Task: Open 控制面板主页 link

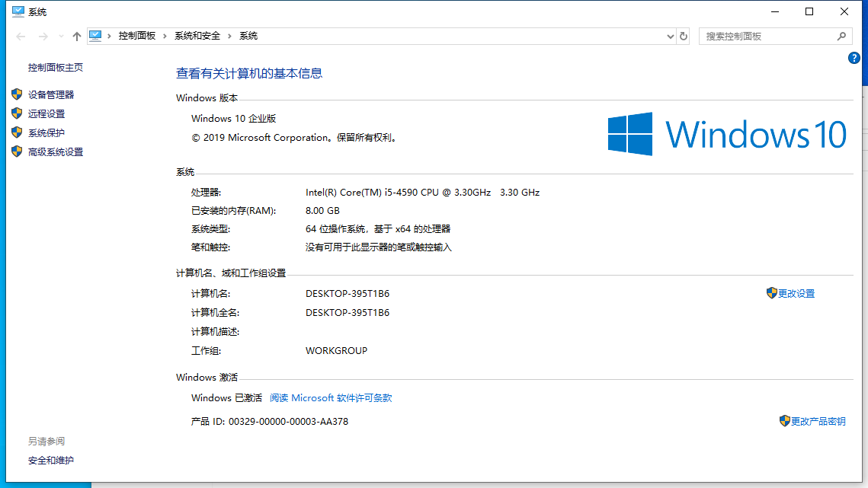Action: [56, 68]
